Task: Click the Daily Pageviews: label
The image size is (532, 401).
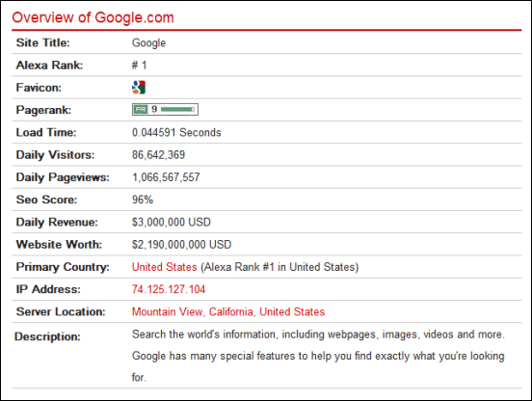Action: [x=63, y=177]
